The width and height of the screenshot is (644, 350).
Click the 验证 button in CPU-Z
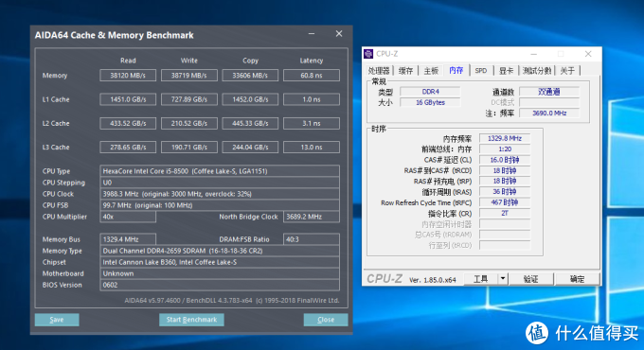click(x=530, y=279)
